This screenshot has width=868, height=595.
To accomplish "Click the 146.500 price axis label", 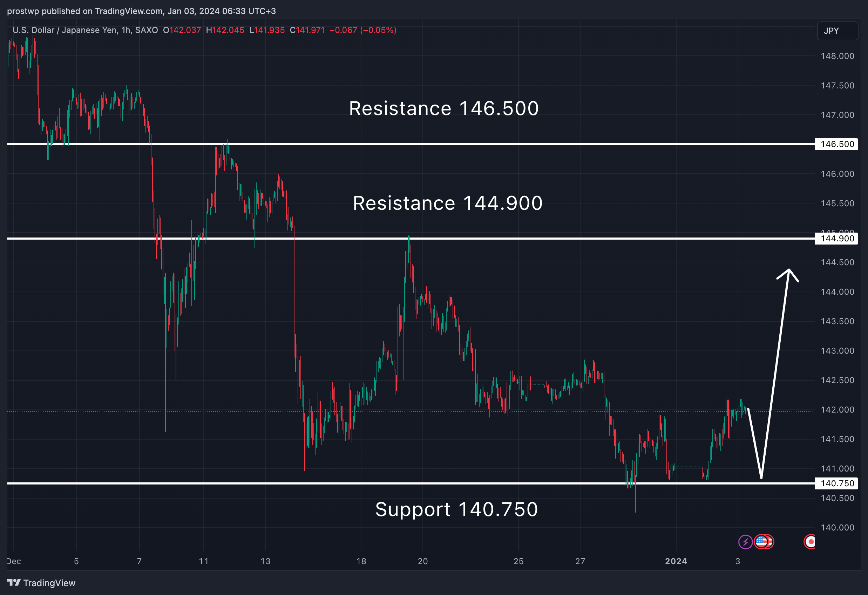I will 837,144.
